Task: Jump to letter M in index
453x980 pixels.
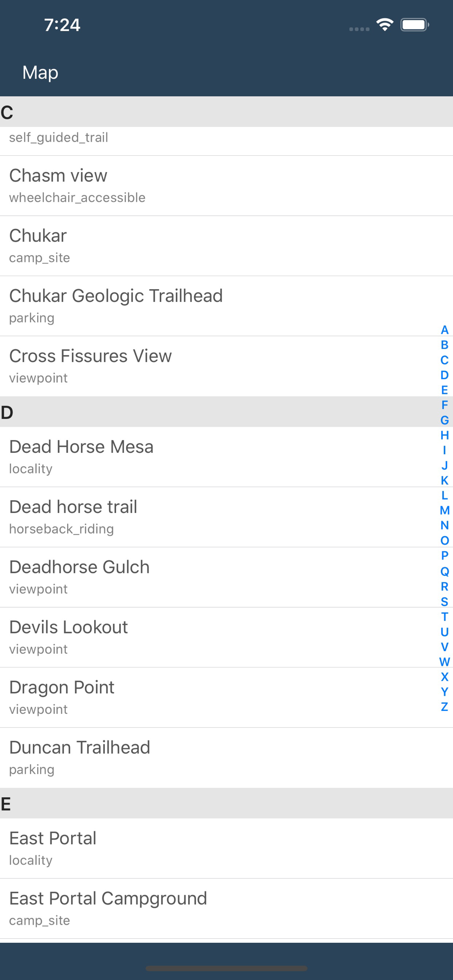Action: 445,510
